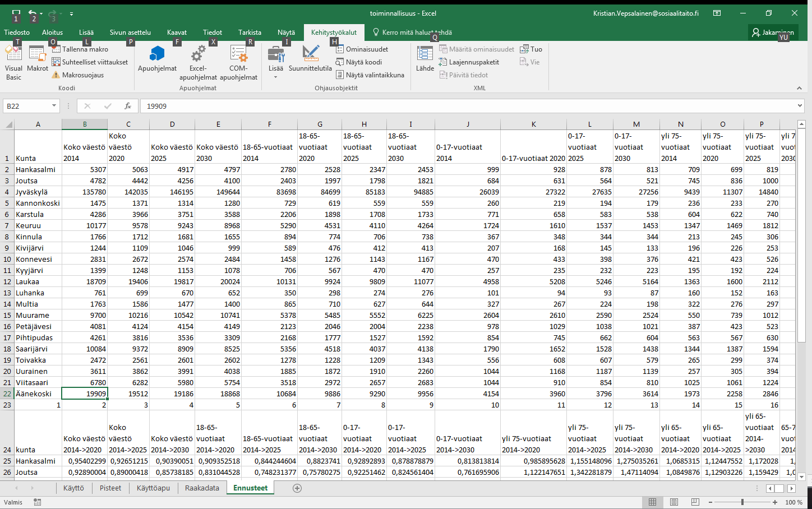812x509 pixels.
Task: Click Tuo XML import
Action: [x=531, y=49]
